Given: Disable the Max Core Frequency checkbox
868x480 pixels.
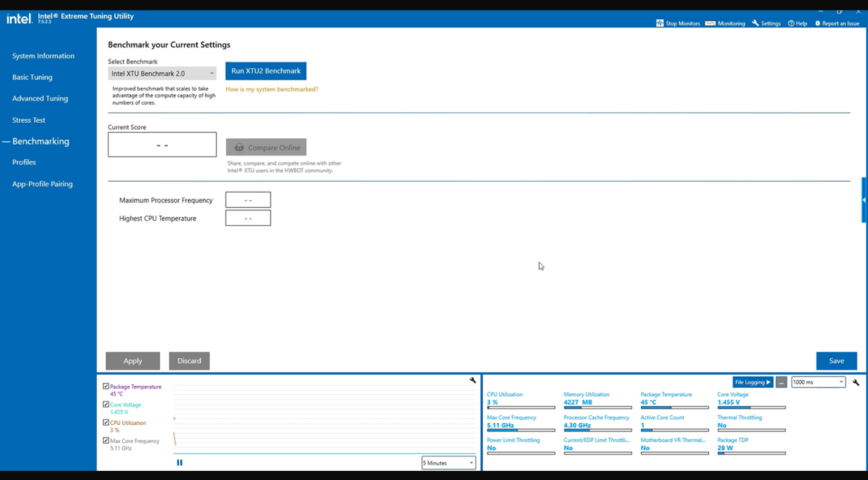Looking at the screenshot, I should click(106, 441).
